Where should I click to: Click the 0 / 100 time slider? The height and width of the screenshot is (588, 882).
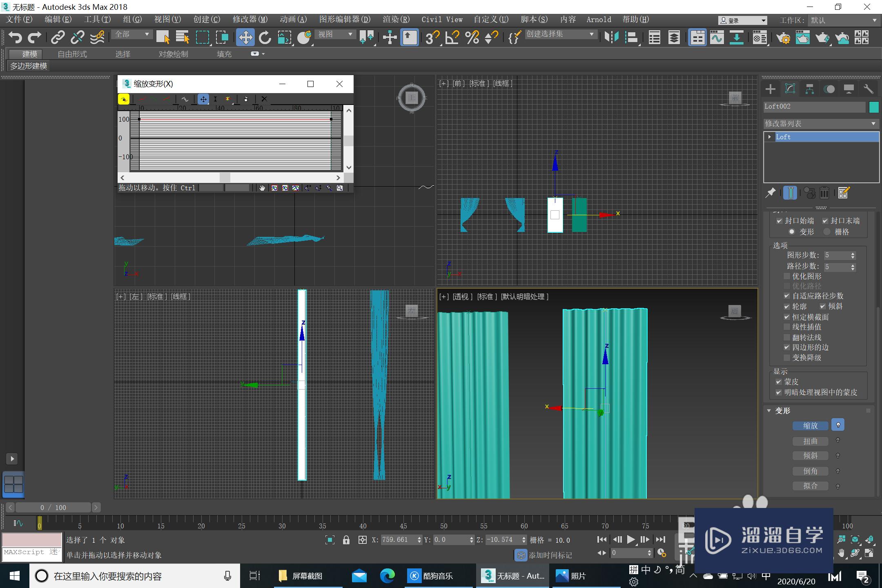53,508
